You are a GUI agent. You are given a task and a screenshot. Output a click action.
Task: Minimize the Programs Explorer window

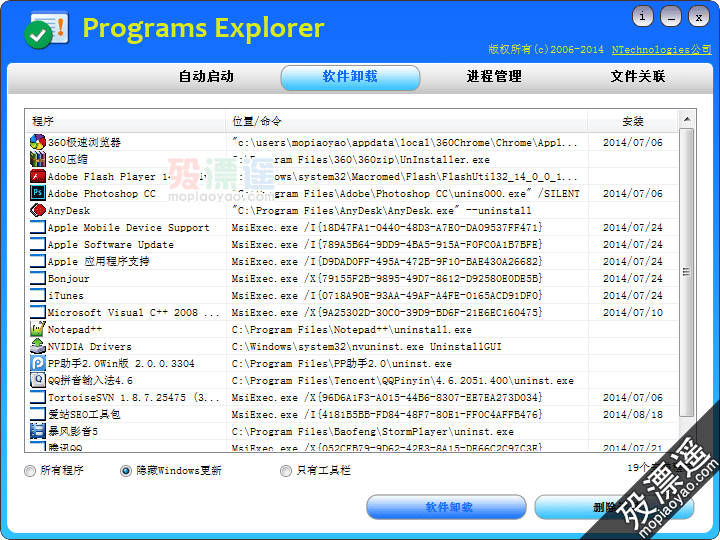(670, 17)
